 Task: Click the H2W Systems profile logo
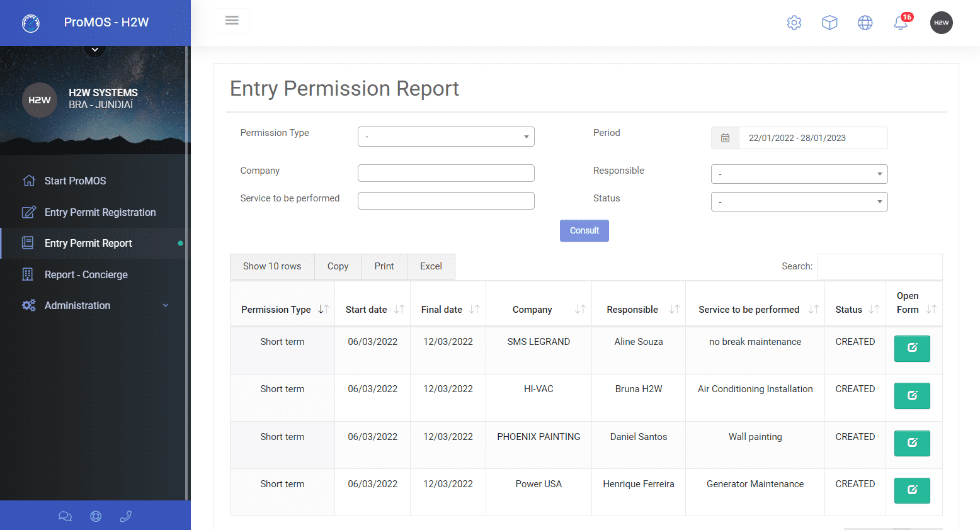click(x=40, y=100)
